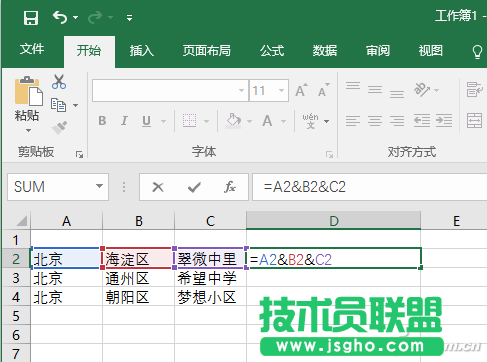This screenshot has height=362, width=487.
Task: Click the wén phonetic guide icon
Action: [310, 121]
